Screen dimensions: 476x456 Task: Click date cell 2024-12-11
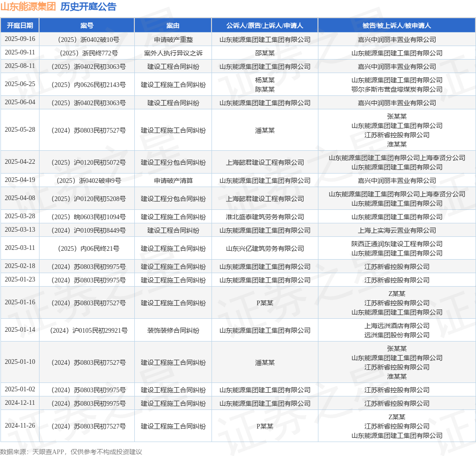click(20, 403)
